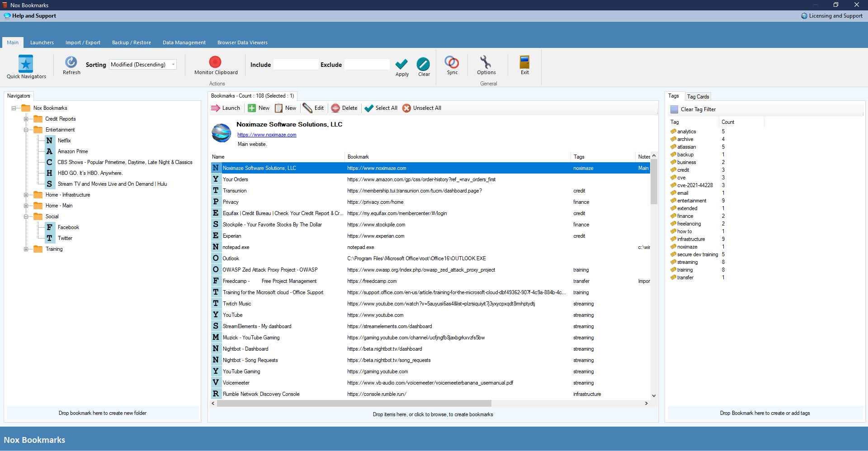Click the Refresh icon

pos(71,62)
